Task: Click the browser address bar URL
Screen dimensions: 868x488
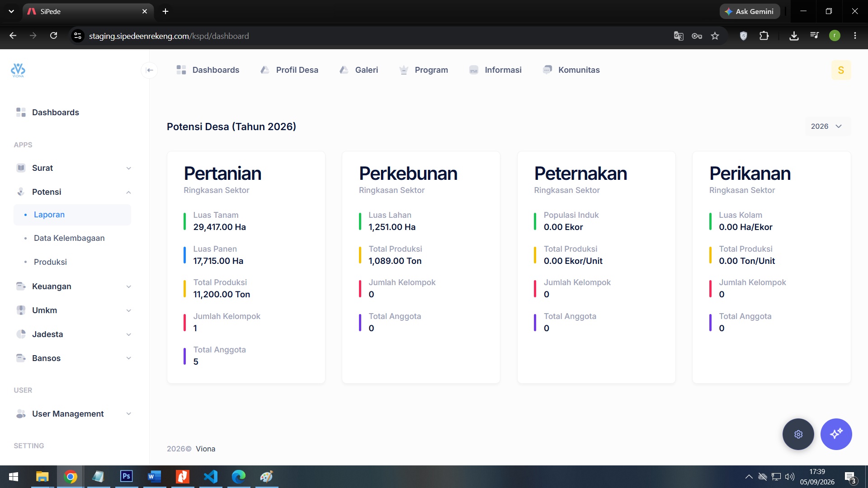Action: (169, 36)
